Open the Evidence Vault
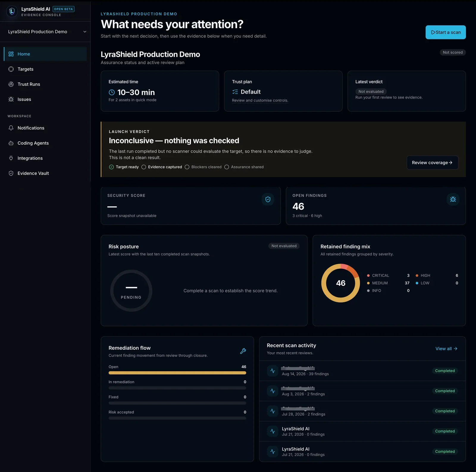The width and height of the screenshot is (476, 472). [x=45, y=173]
